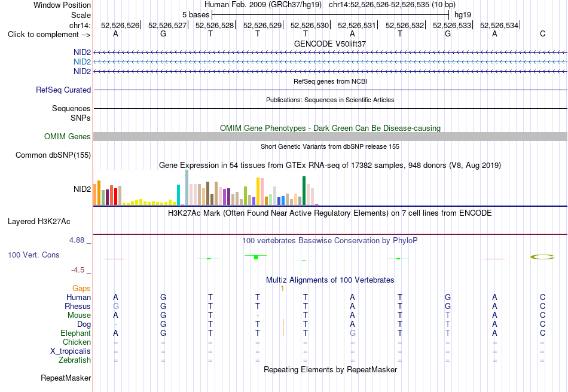The image size is (568, 392).
Task: Click the NID2 label beside the expression chart
Action: pos(82,189)
